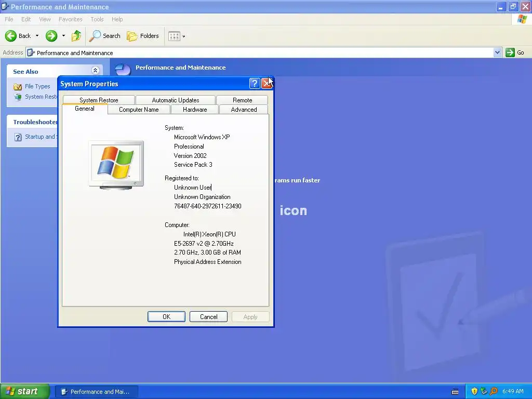Select the Performance and Maintenance taskbar button
This screenshot has height=399, width=532.
[96, 392]
